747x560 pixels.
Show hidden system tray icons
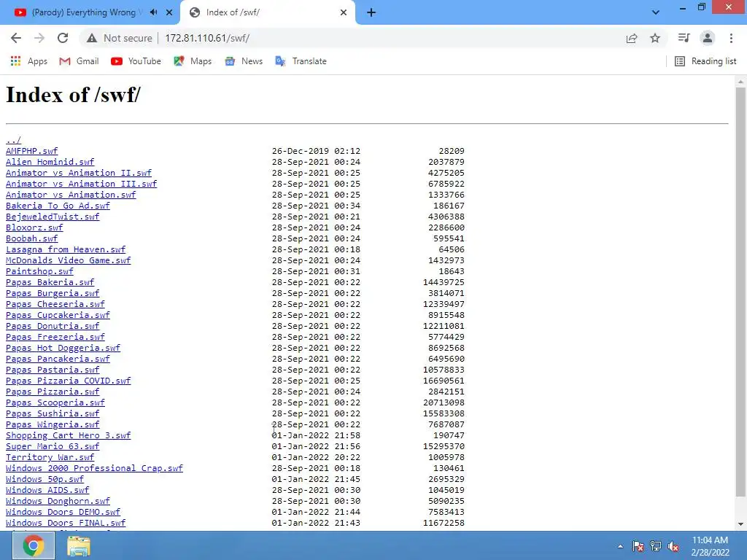click(x=620, y=546)
